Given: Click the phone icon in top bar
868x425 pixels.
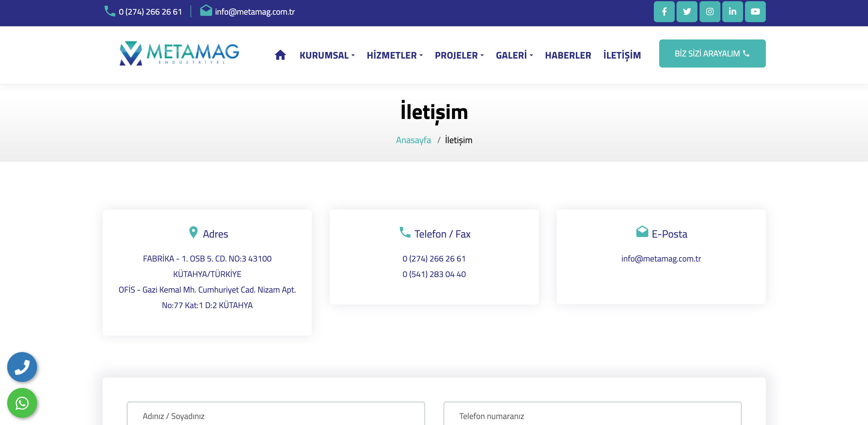Looking at the screenshot, I should point(110,11).
